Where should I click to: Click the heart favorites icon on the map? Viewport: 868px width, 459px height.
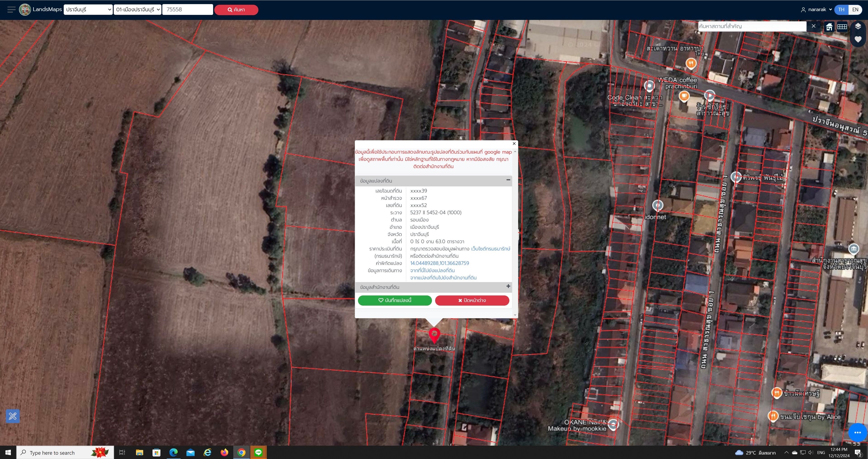pos(858,39)
